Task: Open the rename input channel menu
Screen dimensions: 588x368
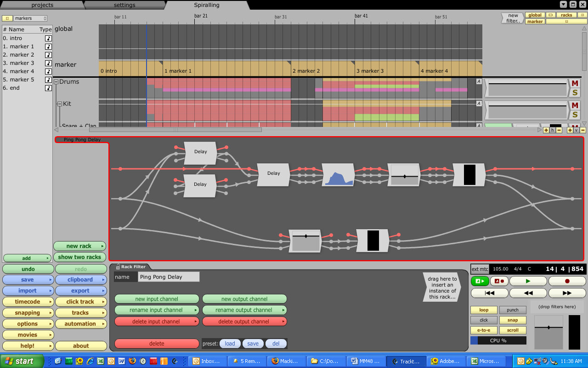Action: coord(157,310)
